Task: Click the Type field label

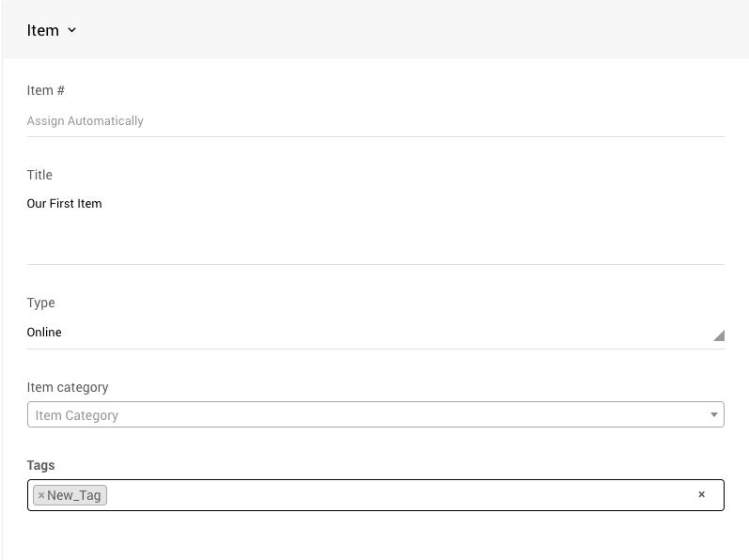Action: [x=40, y=303]
